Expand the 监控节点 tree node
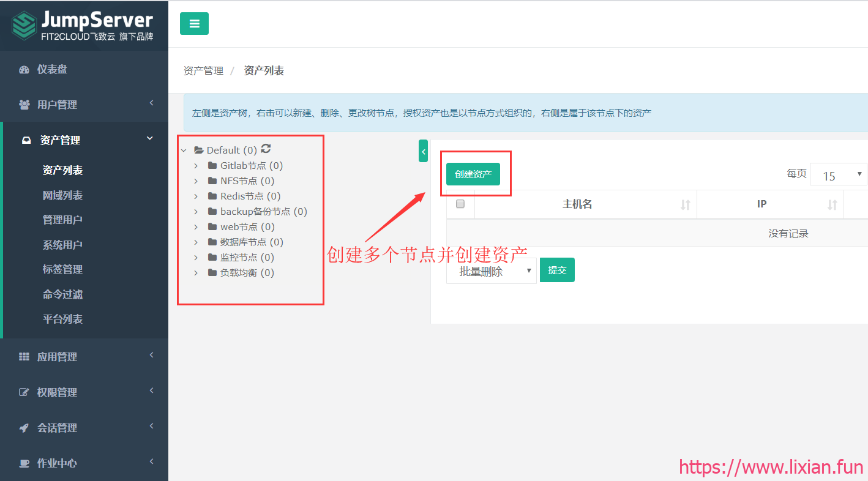This screenshot has width=868, height=481. (196, 257)
